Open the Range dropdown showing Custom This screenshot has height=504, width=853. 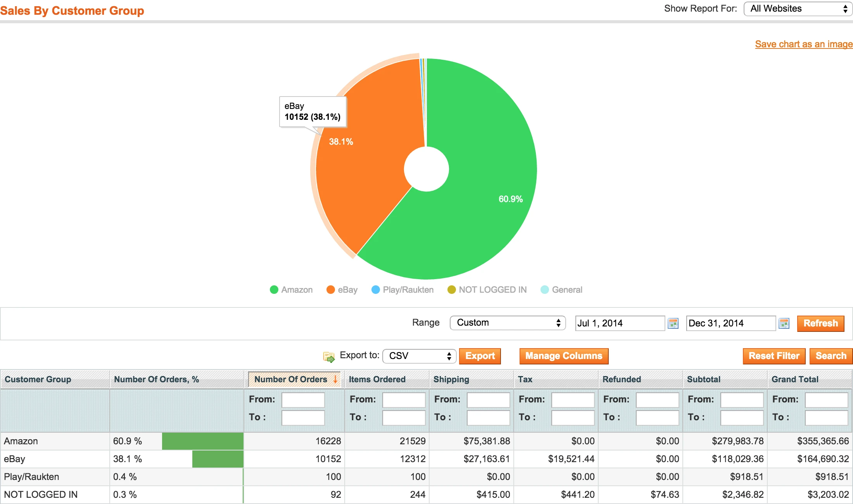[507, 323]
